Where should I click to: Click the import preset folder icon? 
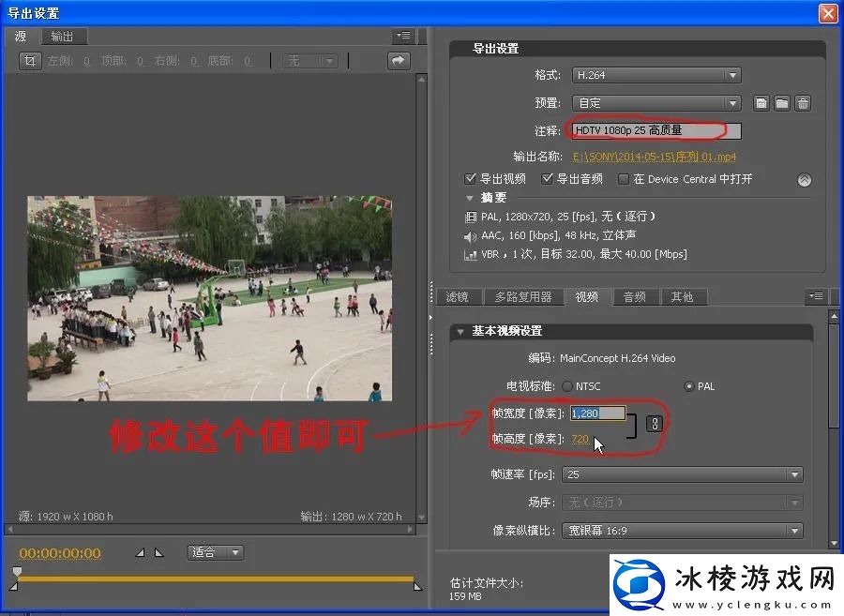(783, 103)
